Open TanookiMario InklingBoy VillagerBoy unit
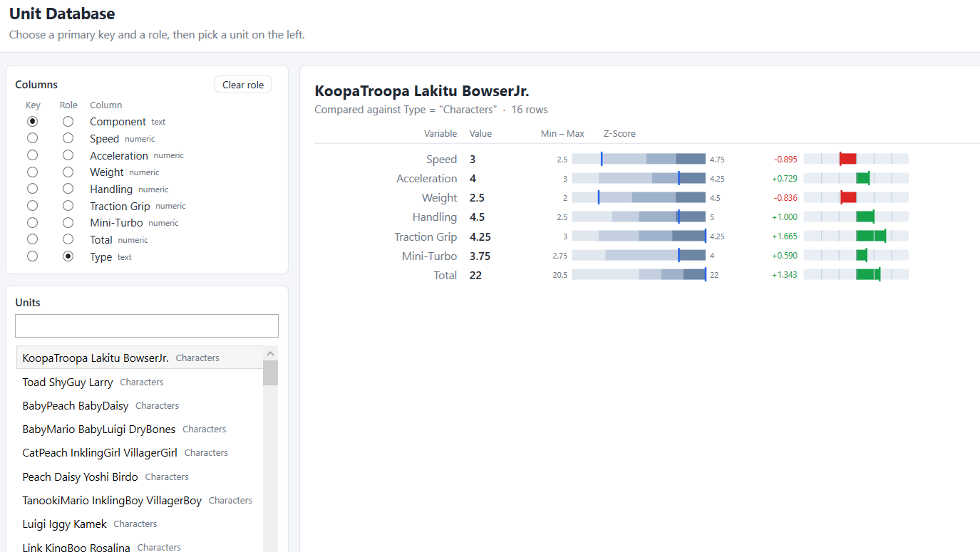This screenshot has width=980, height=552. pos(140,500)
